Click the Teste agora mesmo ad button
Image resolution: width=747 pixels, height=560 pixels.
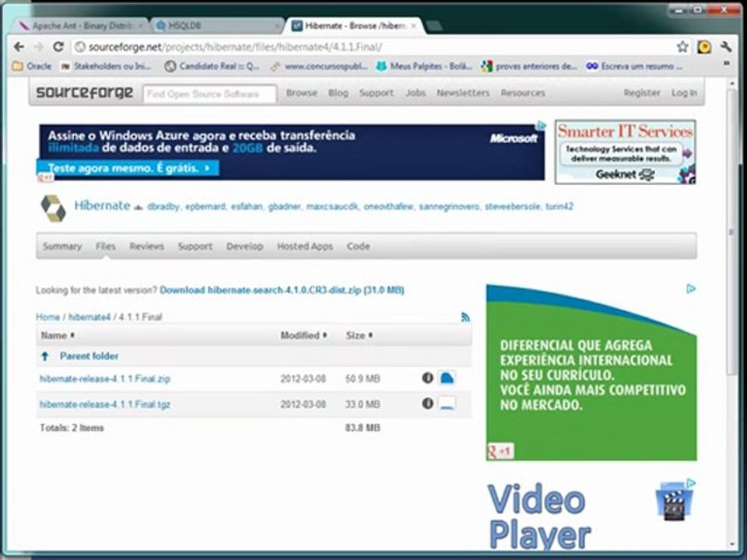(128, 168)
